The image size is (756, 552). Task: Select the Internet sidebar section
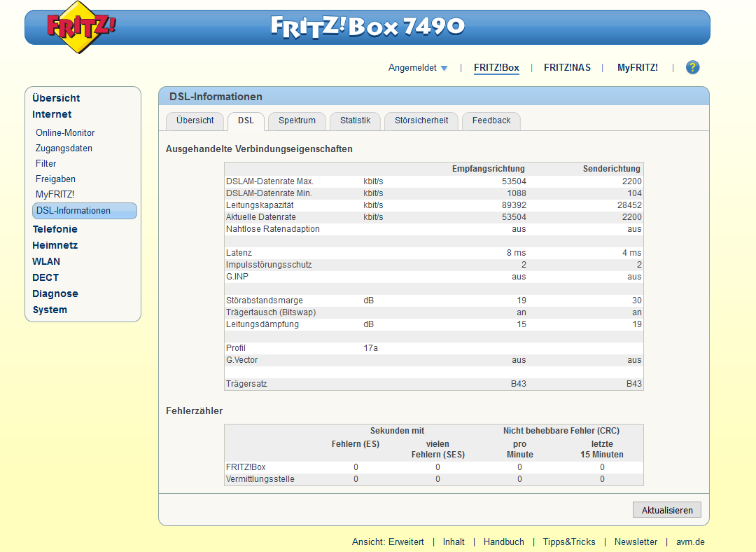pyautogui.click(x=52, y=114)
